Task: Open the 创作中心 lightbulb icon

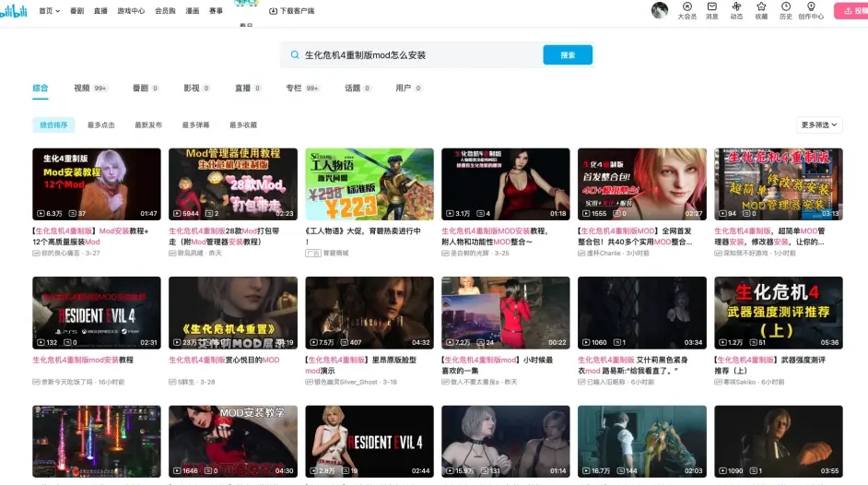Action: click(x=811, y=10)
